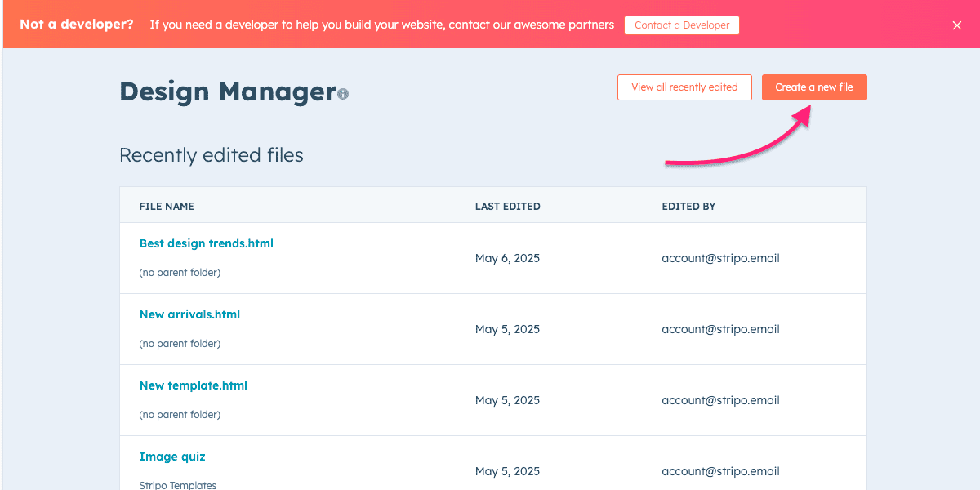The image size is (980, 490).
Task: Select the Recently edited files heading
Action: (x=212, y=154)
